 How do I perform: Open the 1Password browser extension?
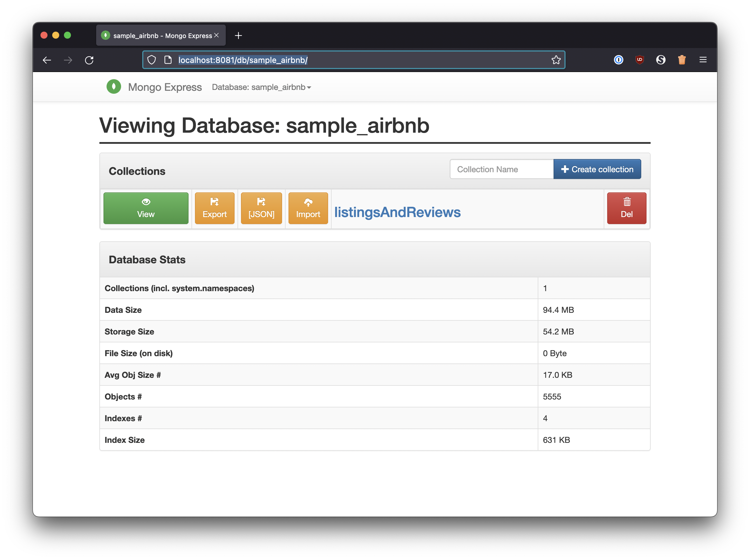tap(618, 60)
